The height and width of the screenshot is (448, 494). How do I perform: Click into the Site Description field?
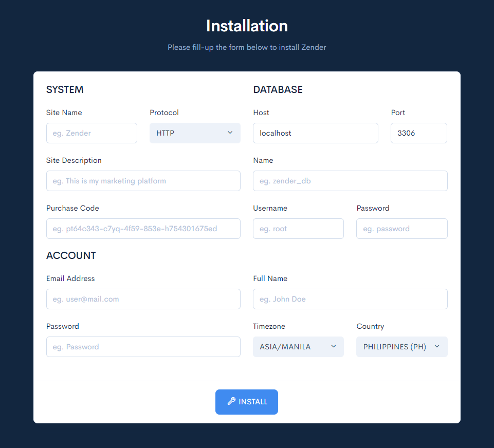pos(143,181)
